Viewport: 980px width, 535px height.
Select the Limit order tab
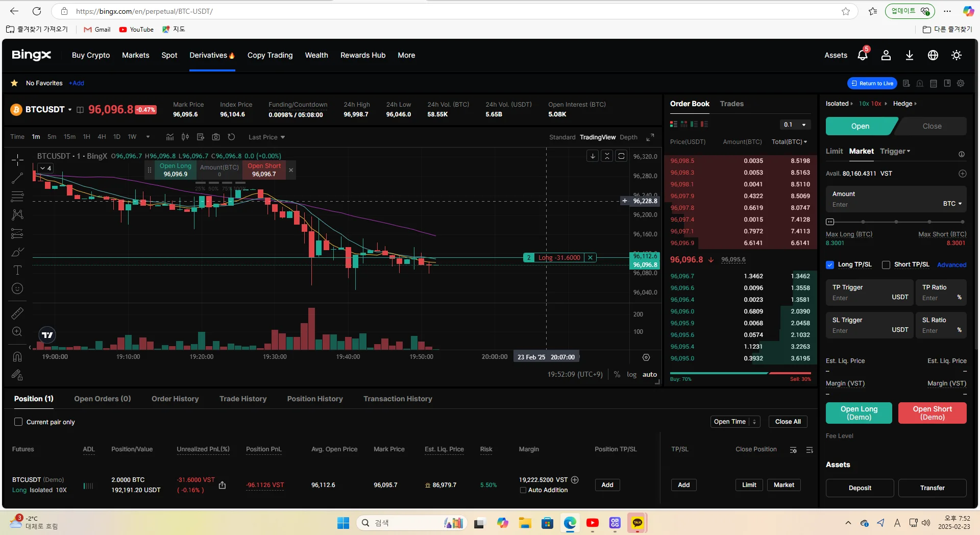point(834,151)
